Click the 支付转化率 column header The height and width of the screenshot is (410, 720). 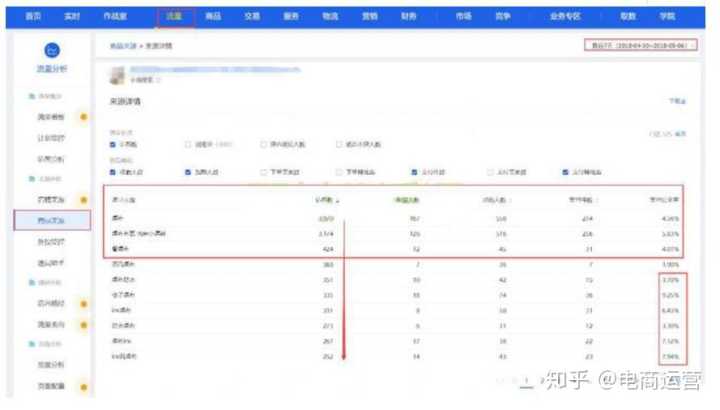click(x=664, y=200)
